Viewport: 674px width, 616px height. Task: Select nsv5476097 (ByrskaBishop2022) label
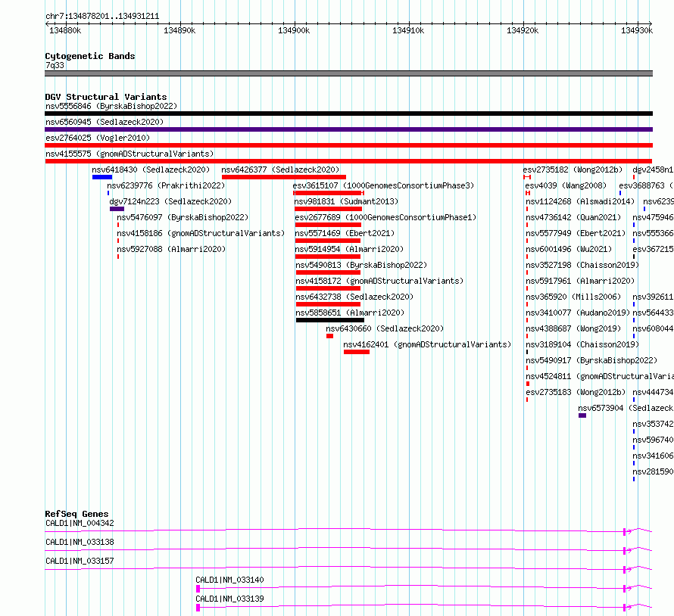tap(183, 217)
